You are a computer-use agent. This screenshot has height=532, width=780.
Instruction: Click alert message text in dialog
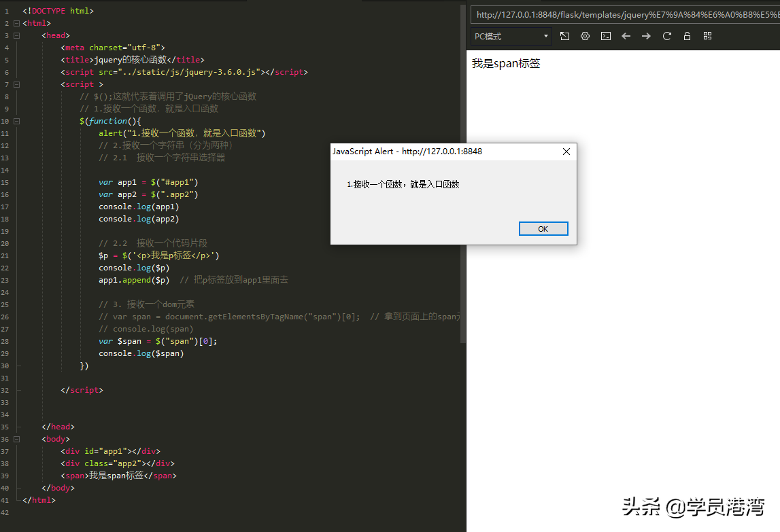pos(403,184)
